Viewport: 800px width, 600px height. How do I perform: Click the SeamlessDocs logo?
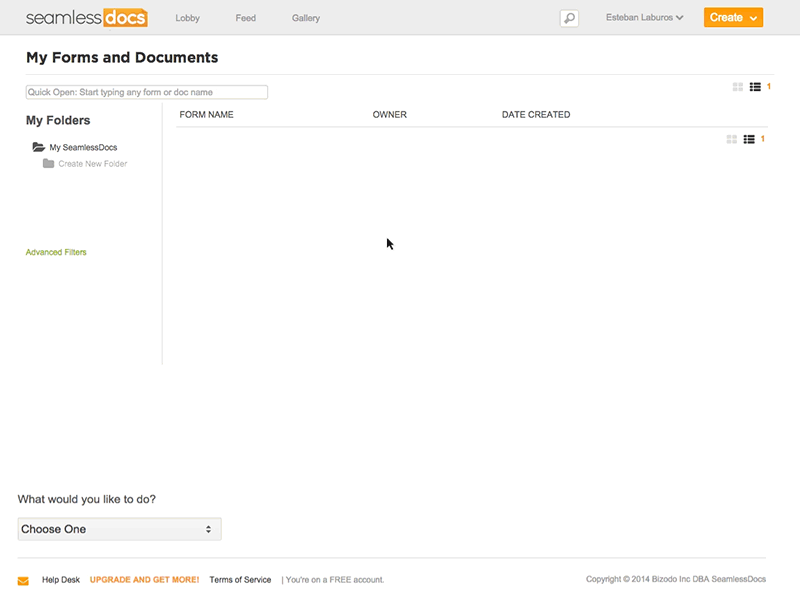point(87,18)
